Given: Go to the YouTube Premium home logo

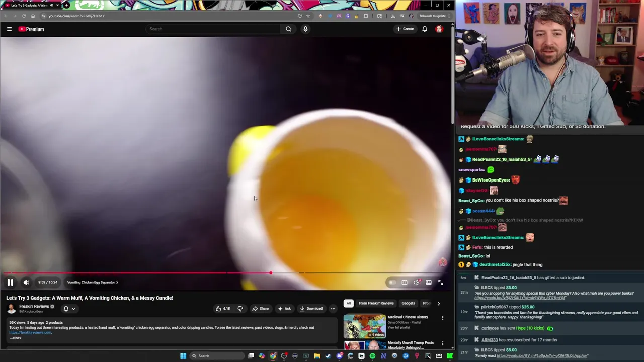Looking at the screenshot, I should coord(31,29).
